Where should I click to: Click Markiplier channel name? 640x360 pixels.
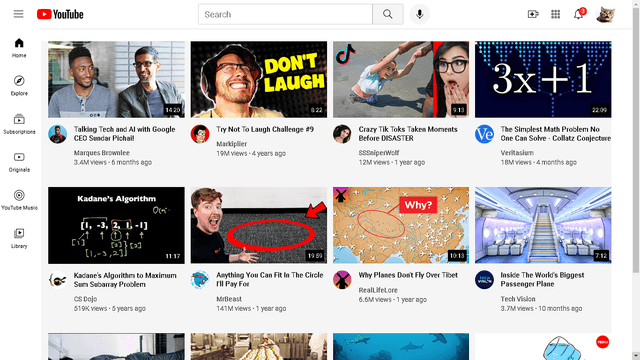point(231,144)
